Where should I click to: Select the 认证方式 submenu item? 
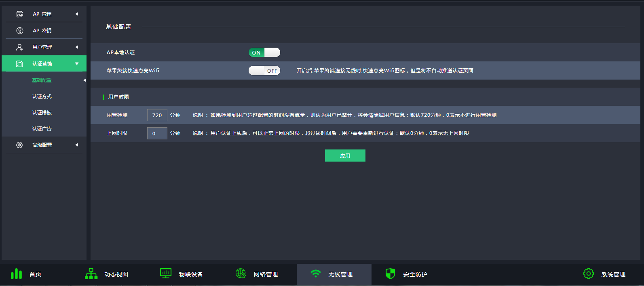point(42,97)
